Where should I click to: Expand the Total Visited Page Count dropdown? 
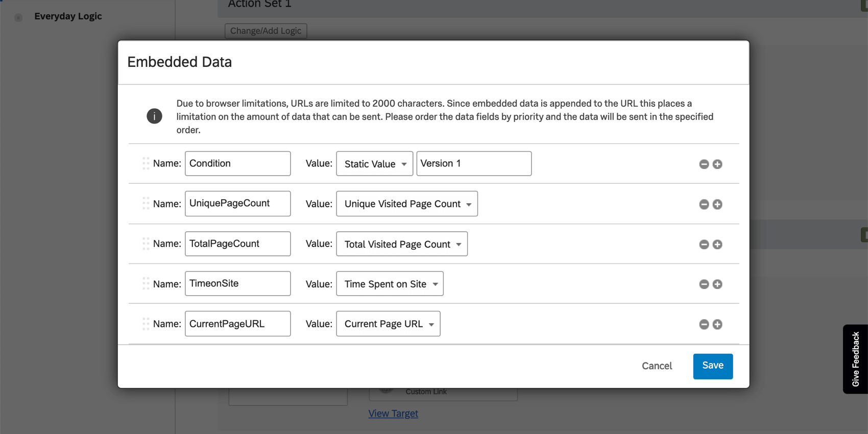(401, 244)
